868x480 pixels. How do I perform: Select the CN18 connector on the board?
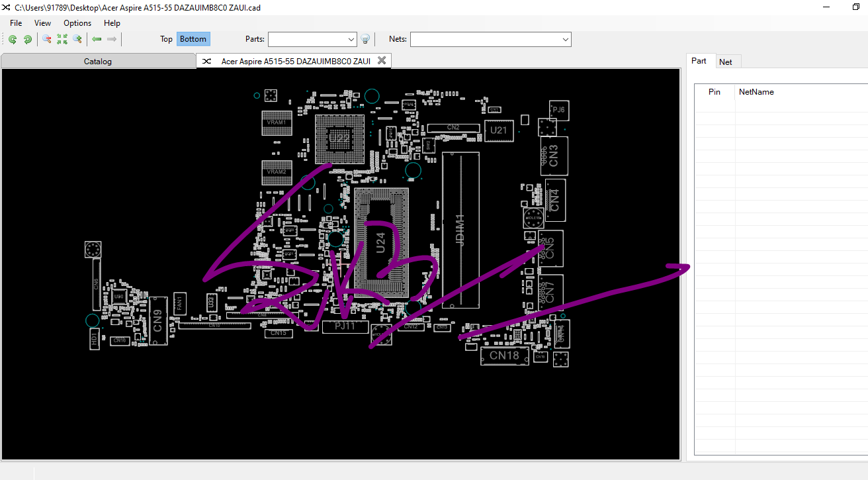point(504,356)
